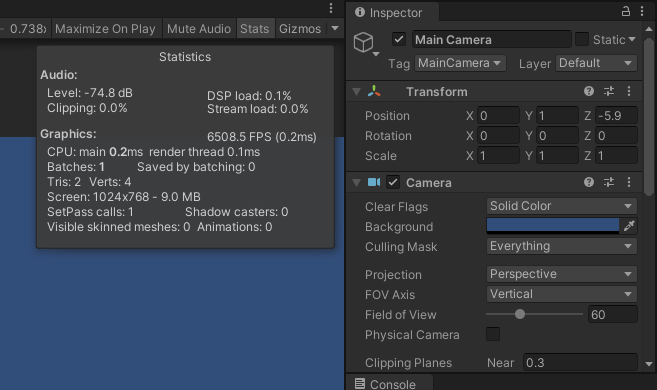Collapse the Transform component foldout
Image resolution: width=657 pixels, height=390 pixels.
pos(357,92)
